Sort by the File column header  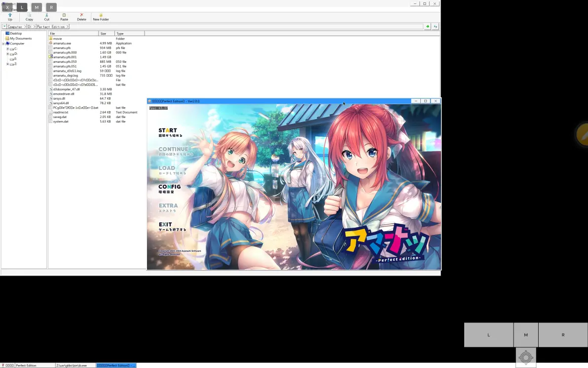[x=73, y=34]
